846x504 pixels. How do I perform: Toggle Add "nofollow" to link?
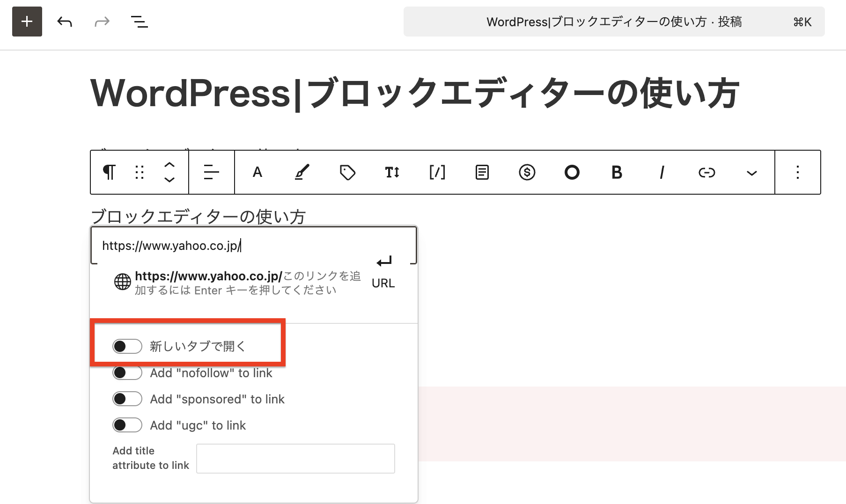(x=127, y=373)
